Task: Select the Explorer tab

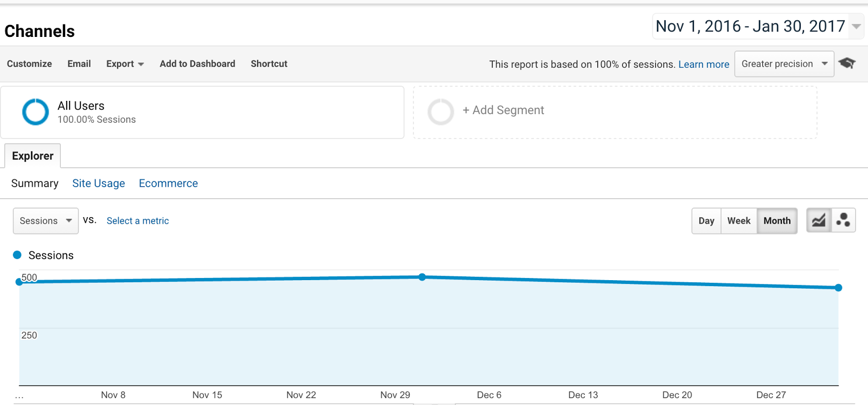Action: [x=33, y=156]
